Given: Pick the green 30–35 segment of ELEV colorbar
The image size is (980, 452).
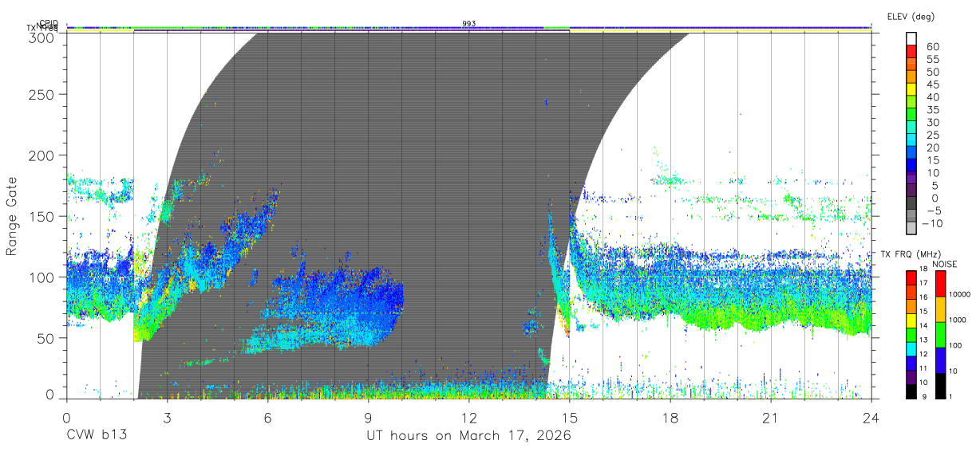Looking at the screenshot, I should (912, 115).
